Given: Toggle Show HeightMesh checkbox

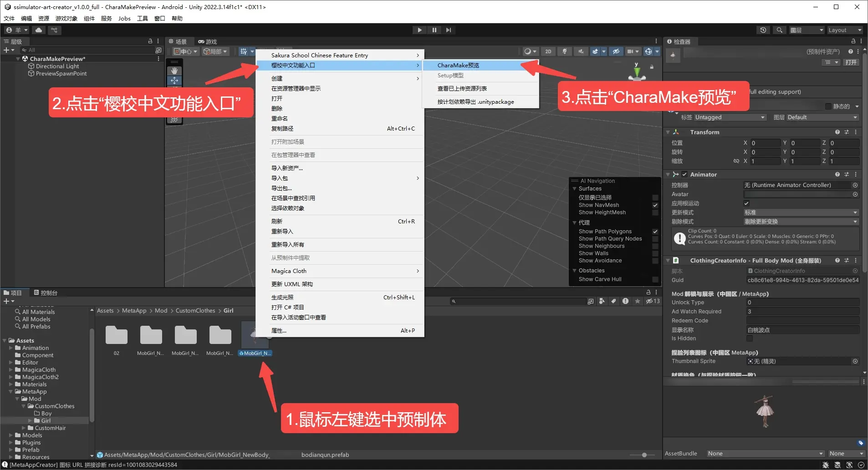Looking at the screenshot, I should (655, 212).
